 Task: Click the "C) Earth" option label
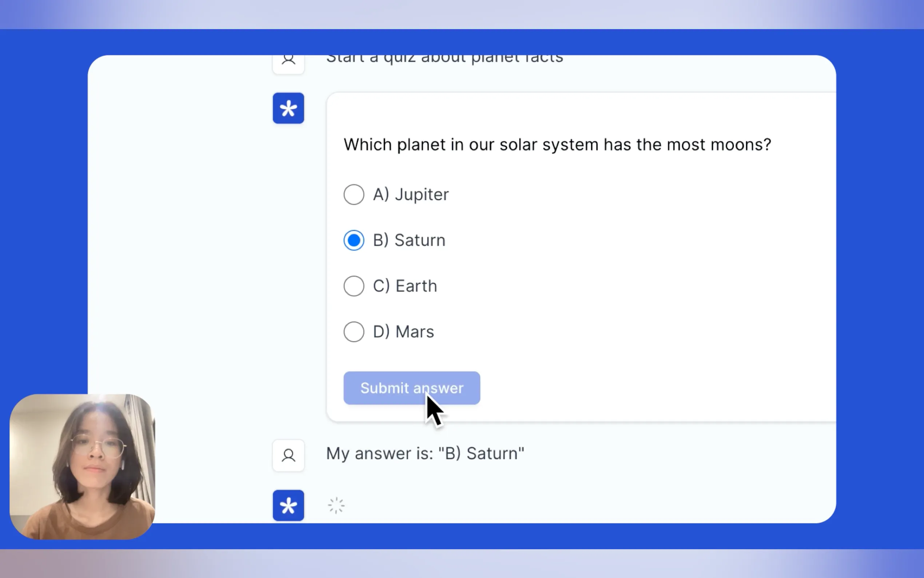click(405, 286)
